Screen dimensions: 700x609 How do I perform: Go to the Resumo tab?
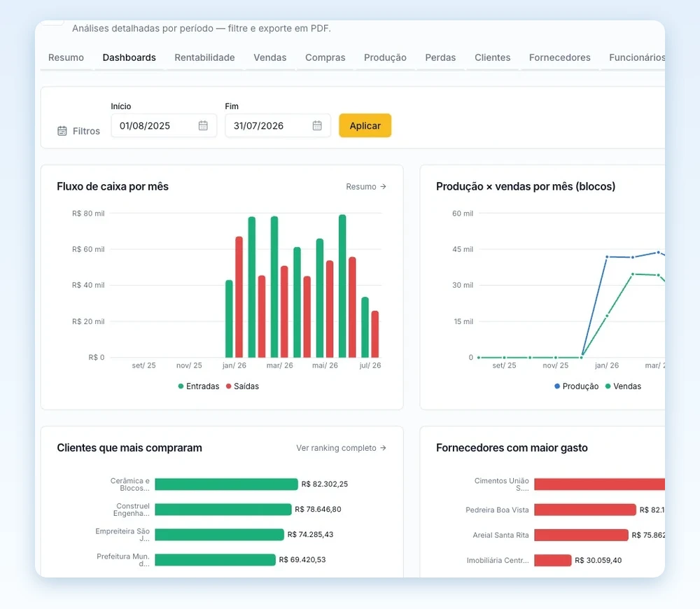pyautogui.click(x=66, y=57)
